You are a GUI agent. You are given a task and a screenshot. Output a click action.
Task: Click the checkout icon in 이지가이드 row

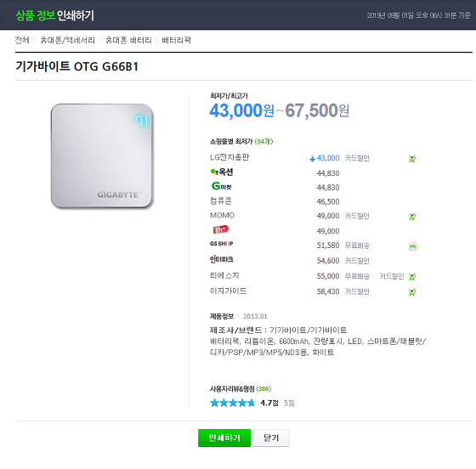[x=412, y=292]
